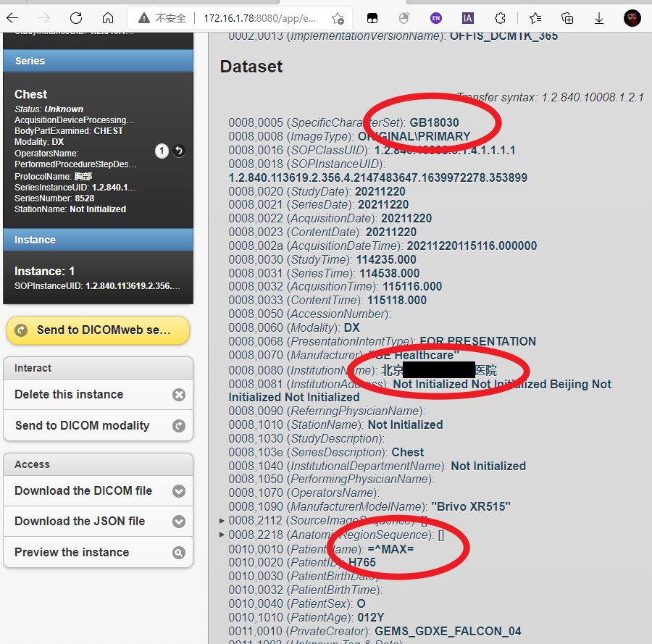Open Instance: 1 entry
The image size is (652, 644).
98,277
